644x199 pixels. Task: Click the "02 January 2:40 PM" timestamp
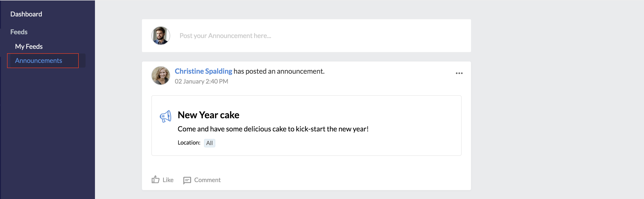coord(201,81)
